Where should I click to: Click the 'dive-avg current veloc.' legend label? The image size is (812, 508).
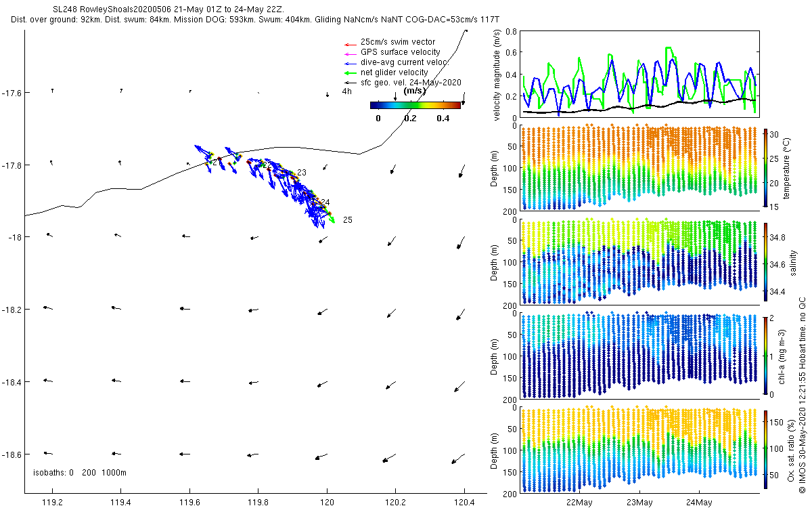click(x=404, y=62)
